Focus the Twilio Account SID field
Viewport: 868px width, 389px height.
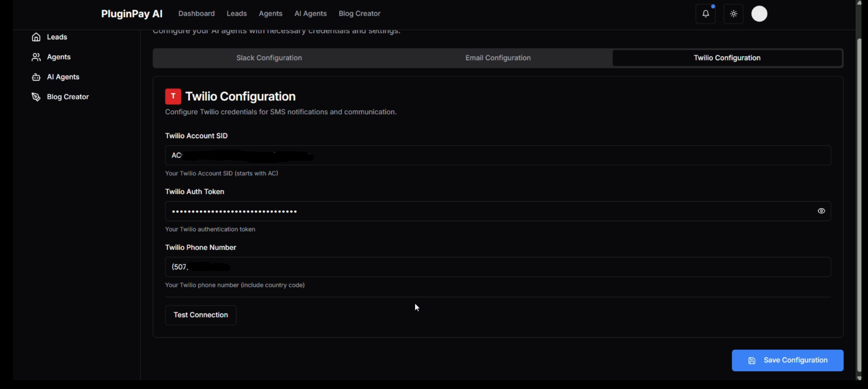tap(498, 155)
